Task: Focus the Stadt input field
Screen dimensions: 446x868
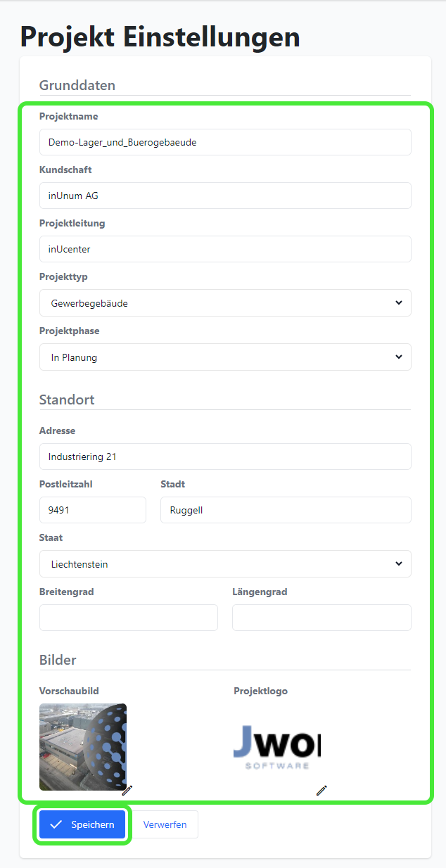Action: click(286, 510)
